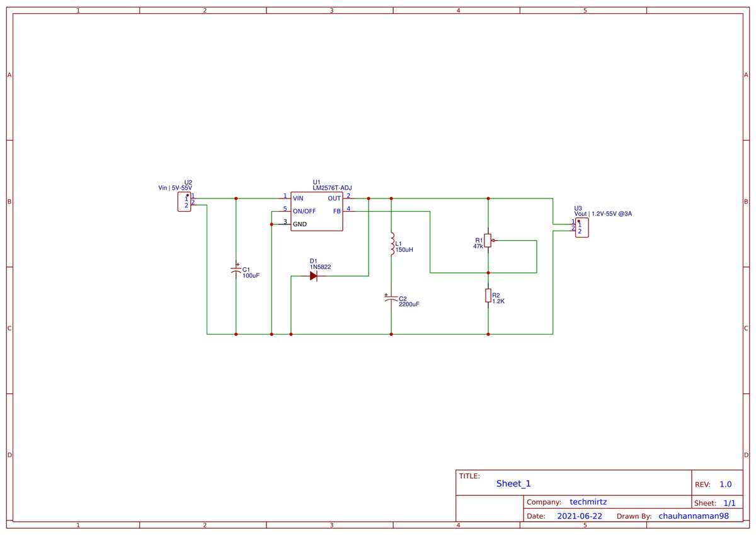Click the 'Vout | 1.2V-55V @3A' label
This screenshot has width=756, height=535.
(x=603, y=214)
